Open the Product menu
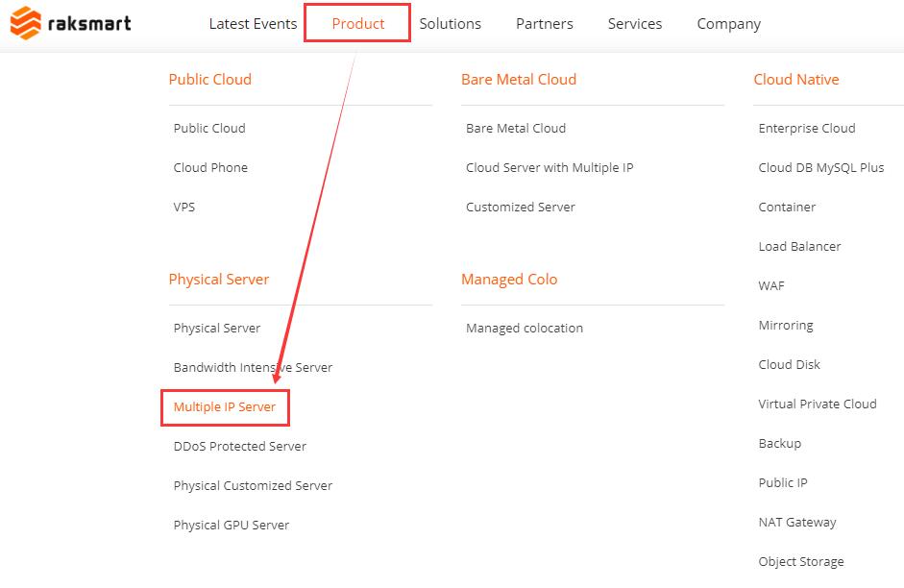This screenshot has width=904, height=588. [358, 24]
